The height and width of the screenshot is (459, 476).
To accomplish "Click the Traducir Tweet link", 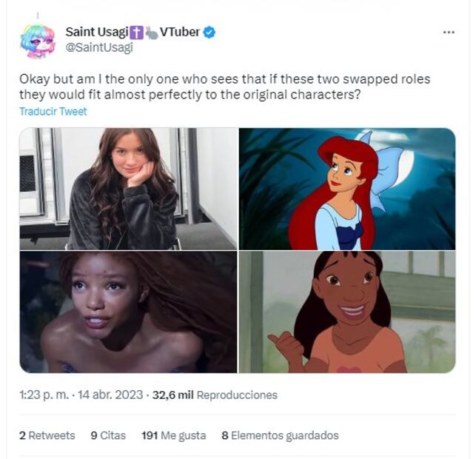I will tap(53, 112).
